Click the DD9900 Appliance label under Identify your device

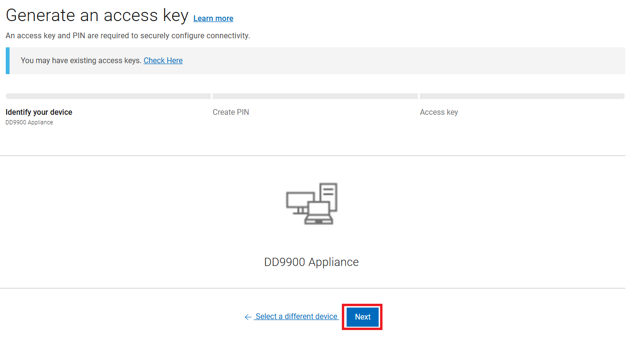click(29, 122)
